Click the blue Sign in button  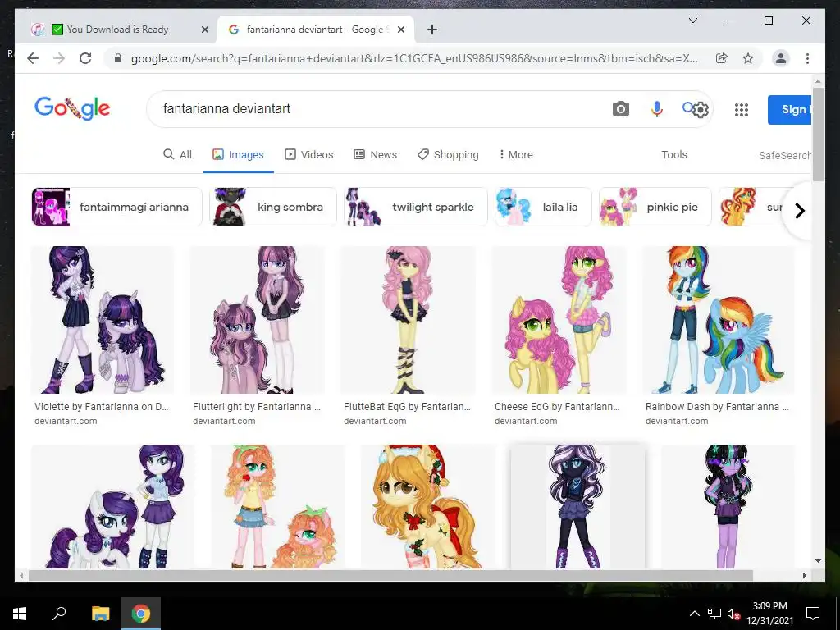[x=789, y=110]
